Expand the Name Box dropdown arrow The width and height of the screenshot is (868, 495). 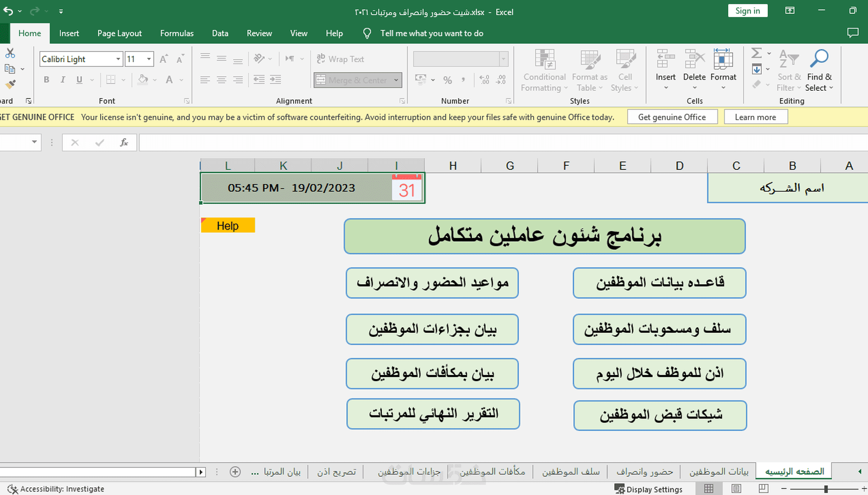tap(34, 142)
